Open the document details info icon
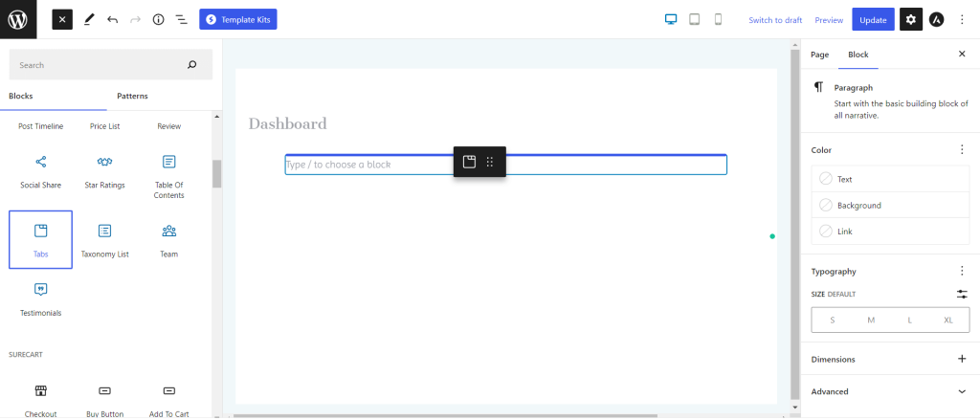 pos(158,19)
